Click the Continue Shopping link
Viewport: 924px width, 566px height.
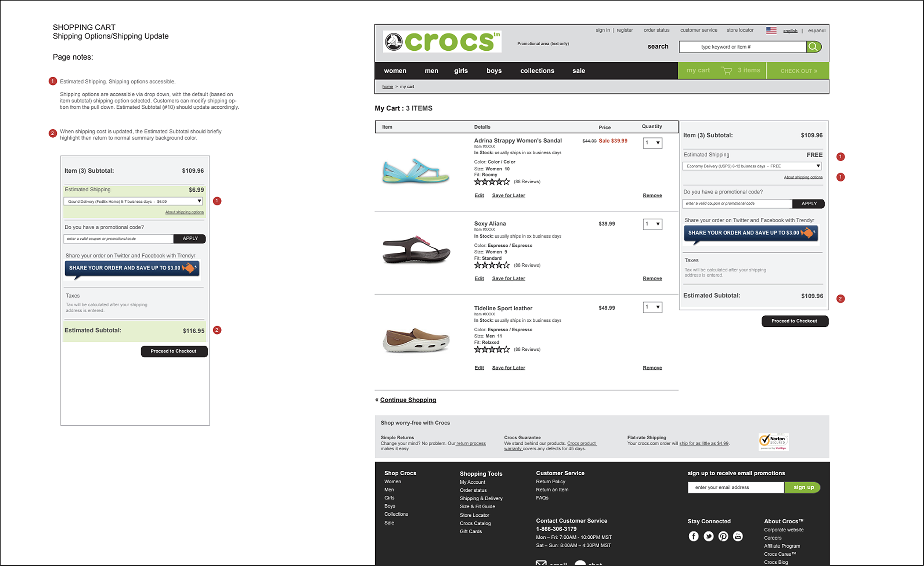pos(407,400)
